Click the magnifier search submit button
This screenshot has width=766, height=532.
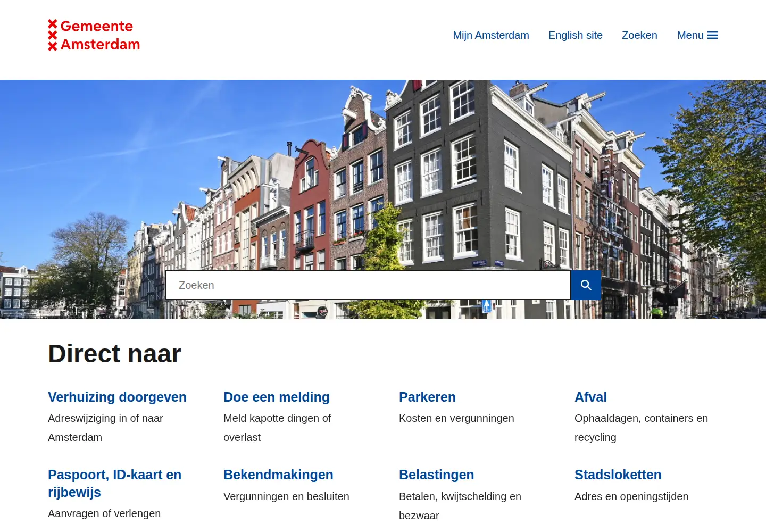pos(586,285)
